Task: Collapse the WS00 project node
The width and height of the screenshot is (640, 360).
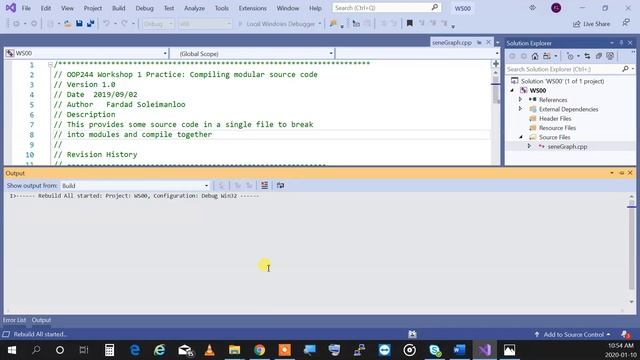Action: [x=512, y=91]
